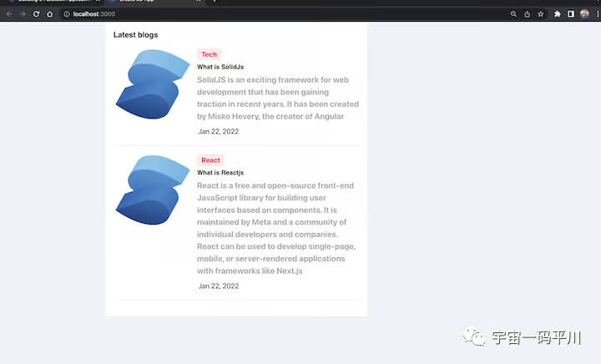Screen dimensions: 601x364
Task: Open the 'What is SolidJs' blog title
Action: tap(220, 67)
